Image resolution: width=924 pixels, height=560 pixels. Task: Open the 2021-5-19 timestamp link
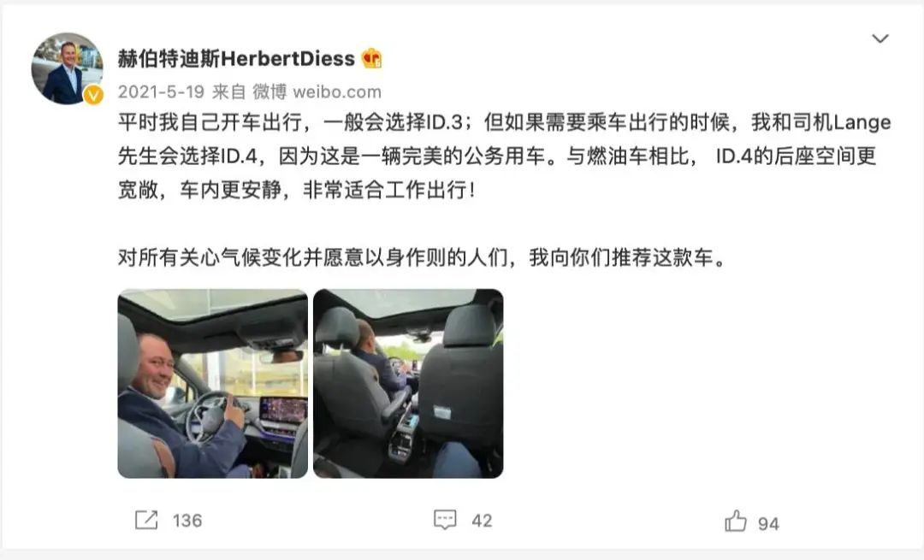[161, 91]
